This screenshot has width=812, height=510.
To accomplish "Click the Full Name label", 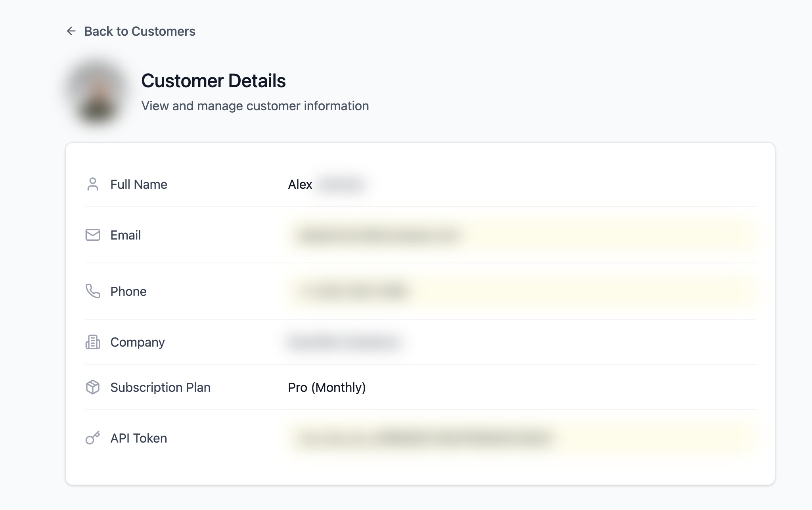I will pos(138,184).
